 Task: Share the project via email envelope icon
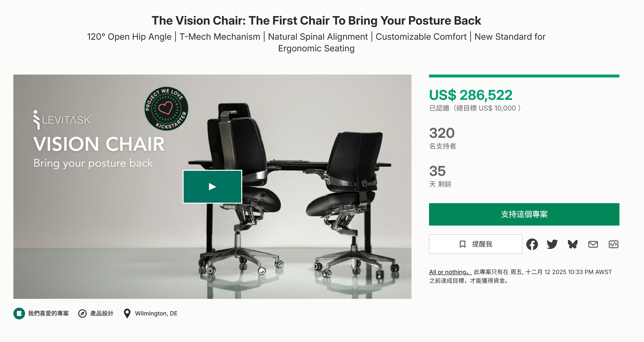coord(593,244)
